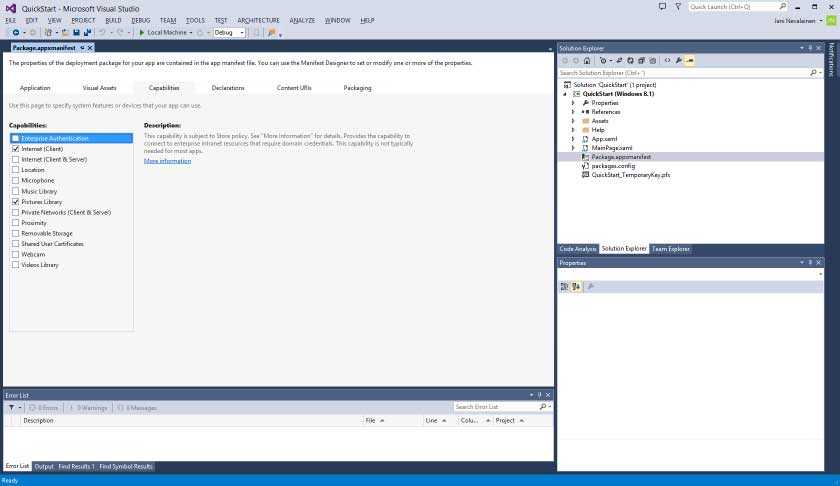
Task: Expand the MainPage.xaml node
Action: pos(573,148)
